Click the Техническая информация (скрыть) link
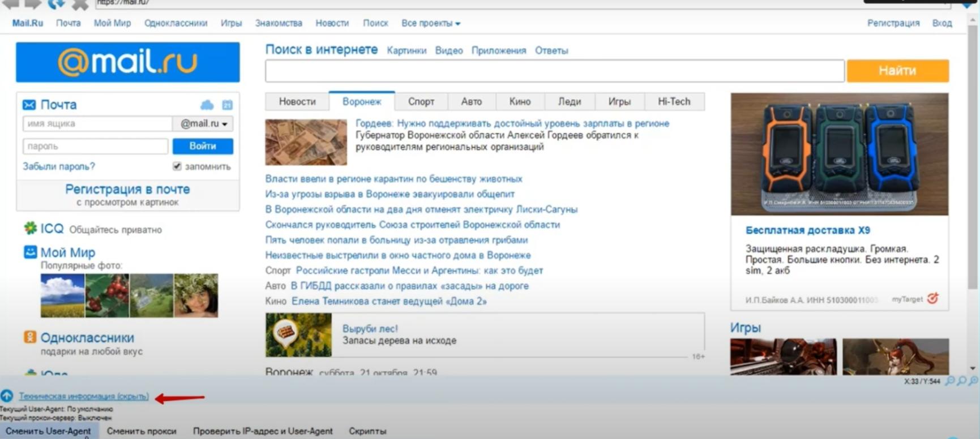Screen dimensions: 980x439 coord(84,396)
